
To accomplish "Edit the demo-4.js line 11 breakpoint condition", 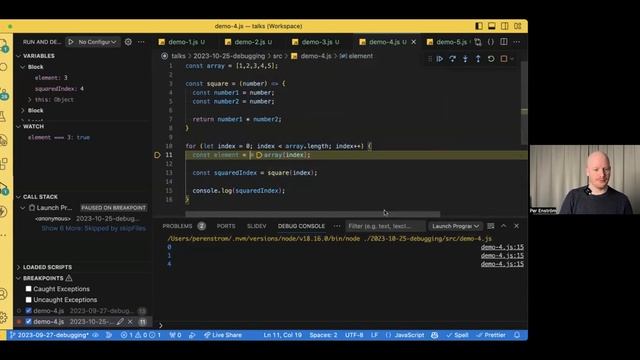I will pyautogui.click(x=120, y=322).
